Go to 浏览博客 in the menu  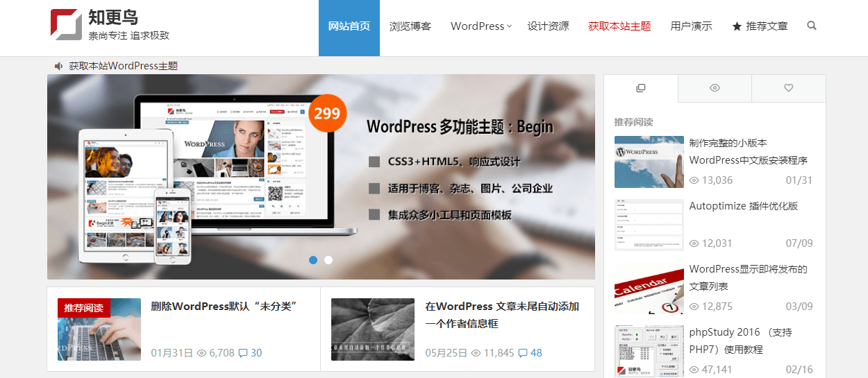click(x=410, y=26)
